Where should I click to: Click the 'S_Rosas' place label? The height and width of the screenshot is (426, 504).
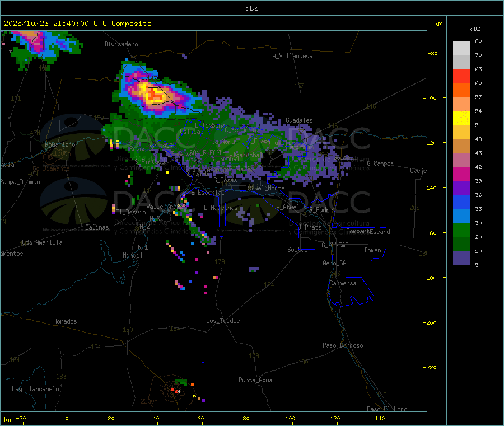point(225,180)
